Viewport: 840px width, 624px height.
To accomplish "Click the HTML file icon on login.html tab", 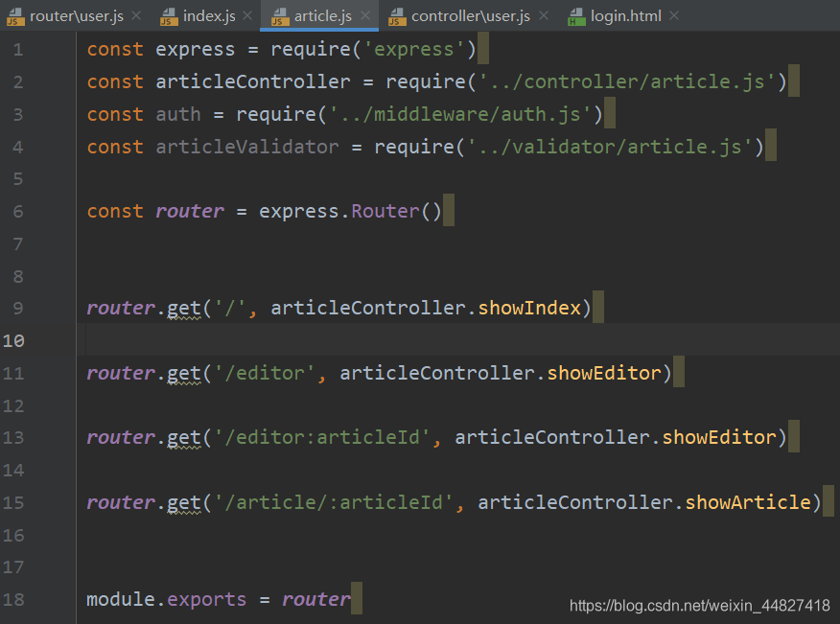I will tap(576, 16).
